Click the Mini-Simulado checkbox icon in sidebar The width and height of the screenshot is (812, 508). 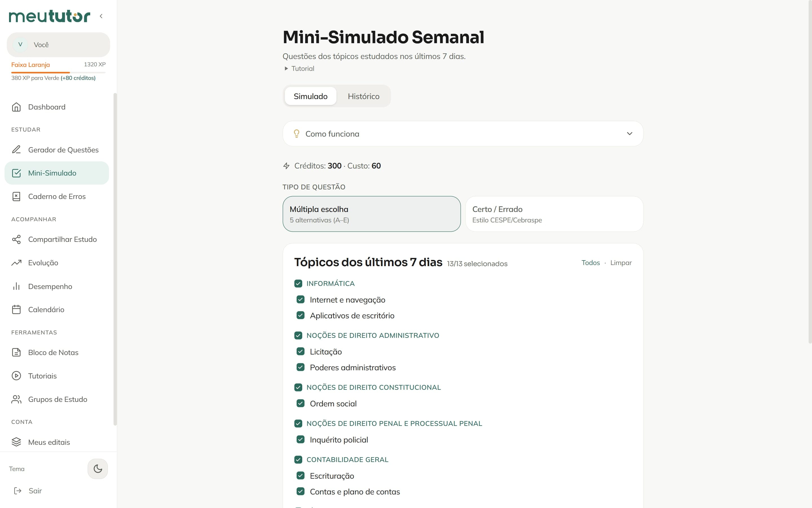coord(16,173)
